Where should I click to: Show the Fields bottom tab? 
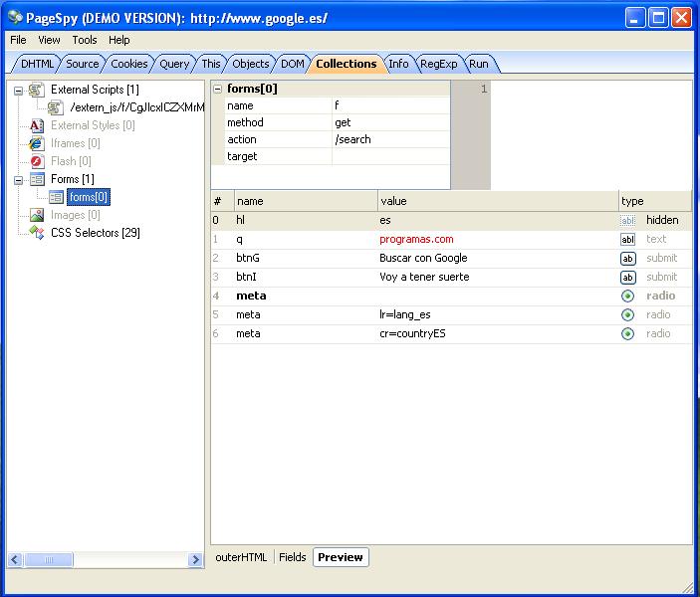293,557
